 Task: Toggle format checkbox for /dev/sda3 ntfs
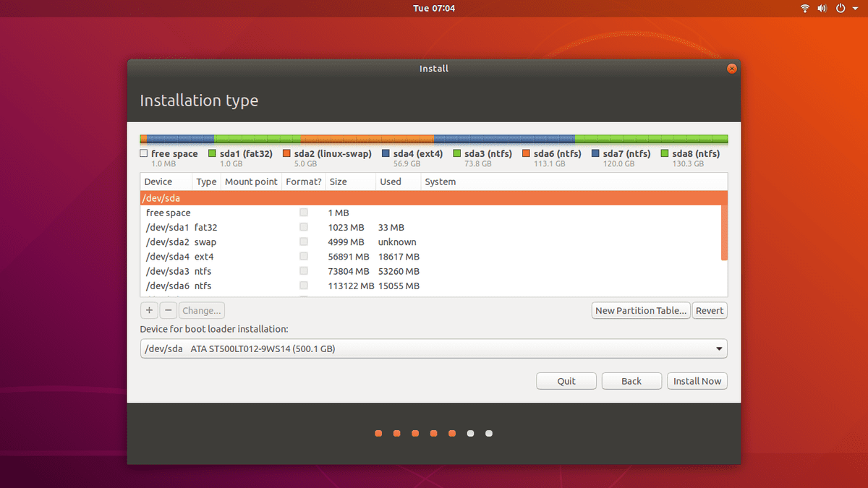tap(304, 271)
